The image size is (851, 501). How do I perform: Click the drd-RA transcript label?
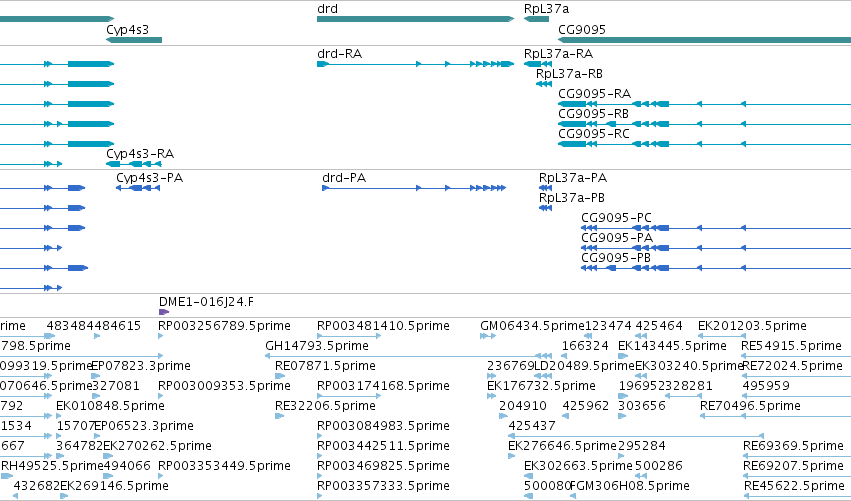(339, 54)
